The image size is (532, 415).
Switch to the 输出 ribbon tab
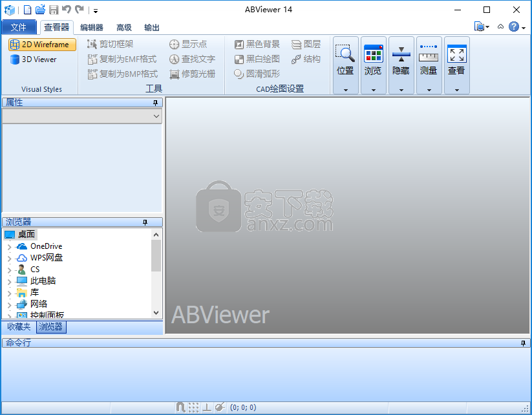pyautogui.click(x=152, y=27)
